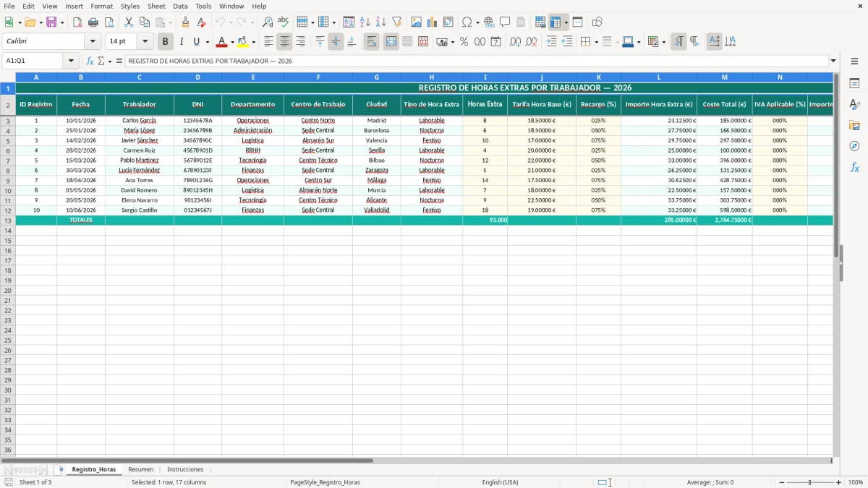The image size is (868, 488).
Task: Click the Print icon
Action: (x=93, y=22)
